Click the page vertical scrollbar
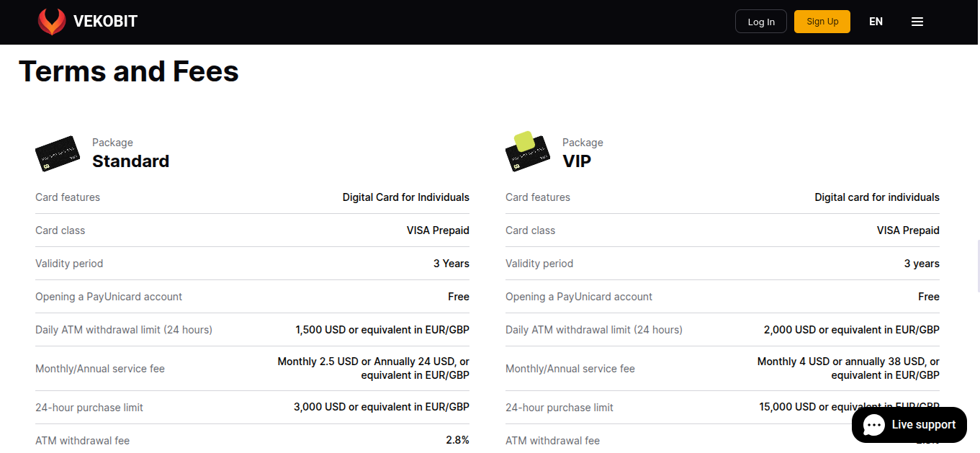This screenshot has width=980, height=453. (x=978, y=266)
